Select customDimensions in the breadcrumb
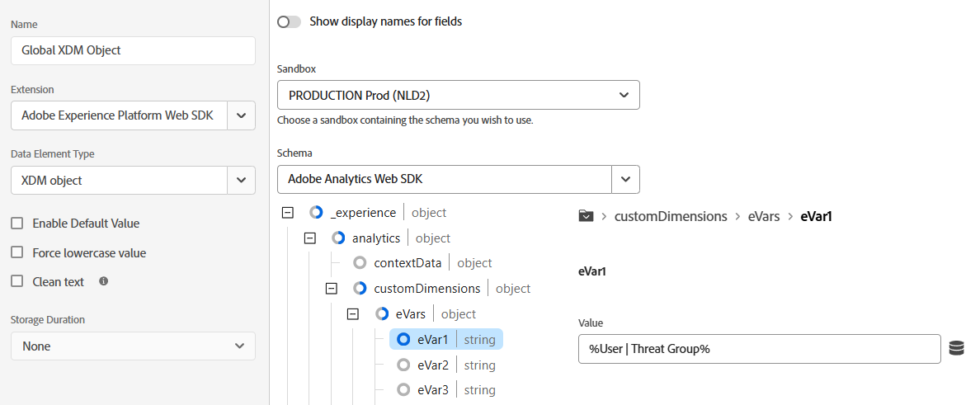Screen dimensions: 980x405 click(671, 216)
